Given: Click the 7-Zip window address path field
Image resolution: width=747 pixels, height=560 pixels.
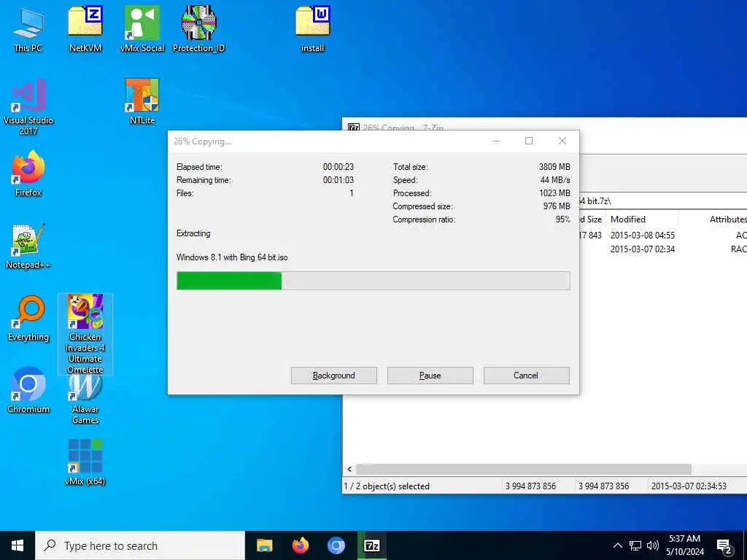Looking at the screenshot, I should point(663,201).
